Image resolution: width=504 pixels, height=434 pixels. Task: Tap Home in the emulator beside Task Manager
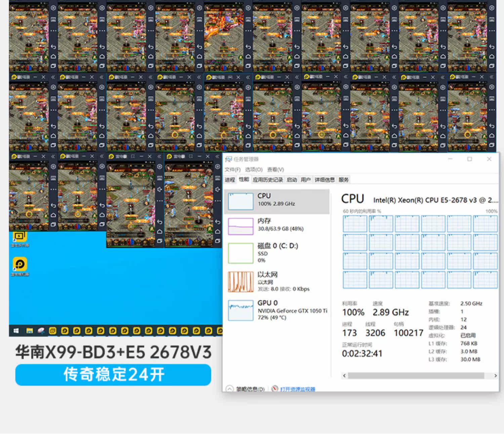pos(217,231)
